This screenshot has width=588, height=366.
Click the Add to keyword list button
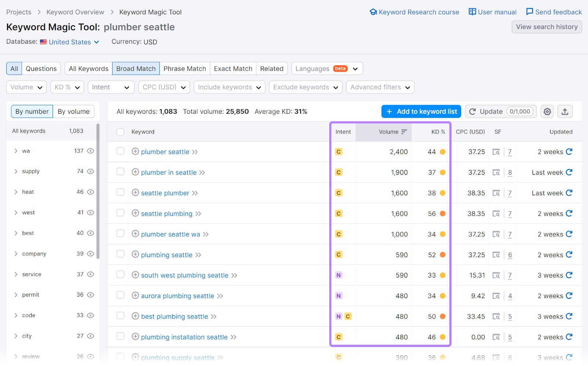421,111
